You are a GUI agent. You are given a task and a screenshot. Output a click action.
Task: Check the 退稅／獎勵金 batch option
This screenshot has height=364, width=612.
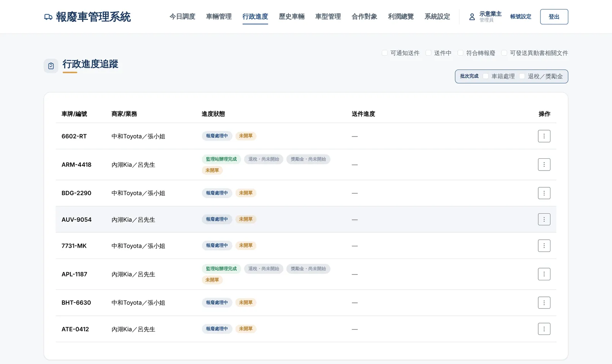[x=522, y=76]
